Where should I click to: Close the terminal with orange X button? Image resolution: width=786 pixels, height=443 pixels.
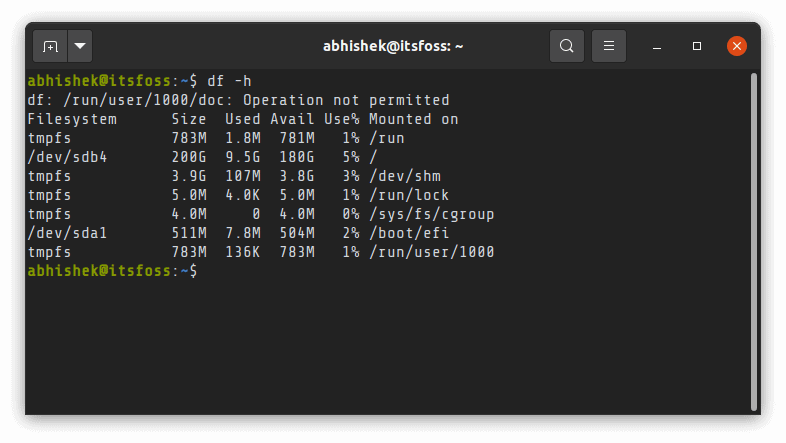[x=737, y=46]
